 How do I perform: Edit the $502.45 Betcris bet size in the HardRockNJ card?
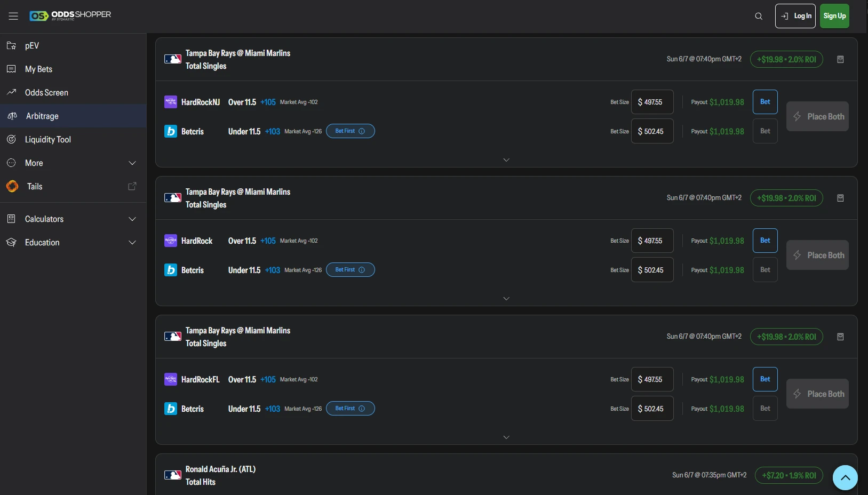pos(652,131)
